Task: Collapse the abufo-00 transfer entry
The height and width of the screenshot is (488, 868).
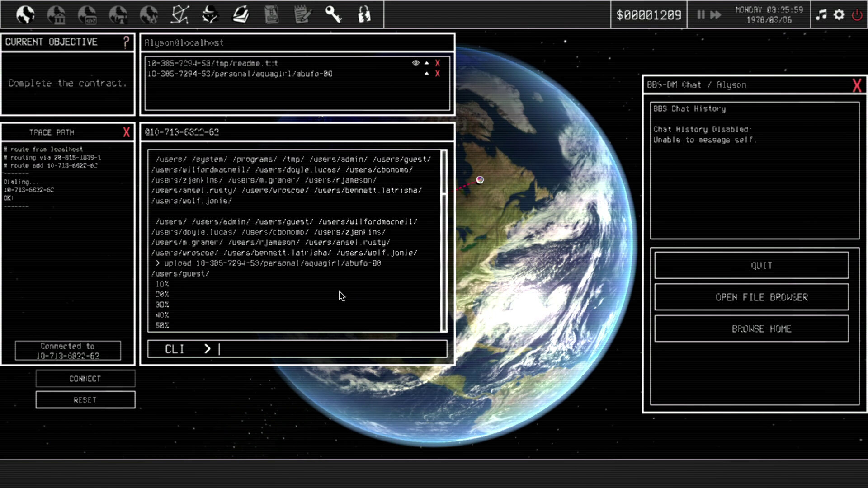Action: (x=426, y=73)
